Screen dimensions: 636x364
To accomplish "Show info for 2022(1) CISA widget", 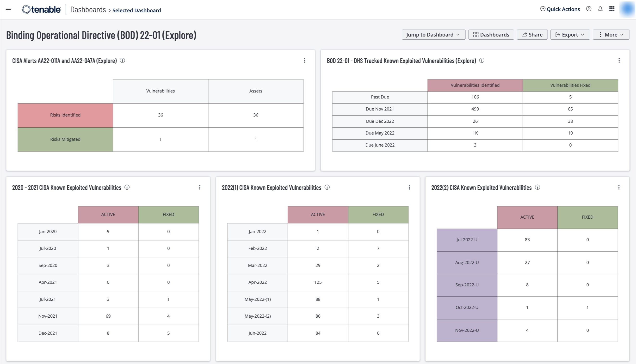I will point(327,187).
